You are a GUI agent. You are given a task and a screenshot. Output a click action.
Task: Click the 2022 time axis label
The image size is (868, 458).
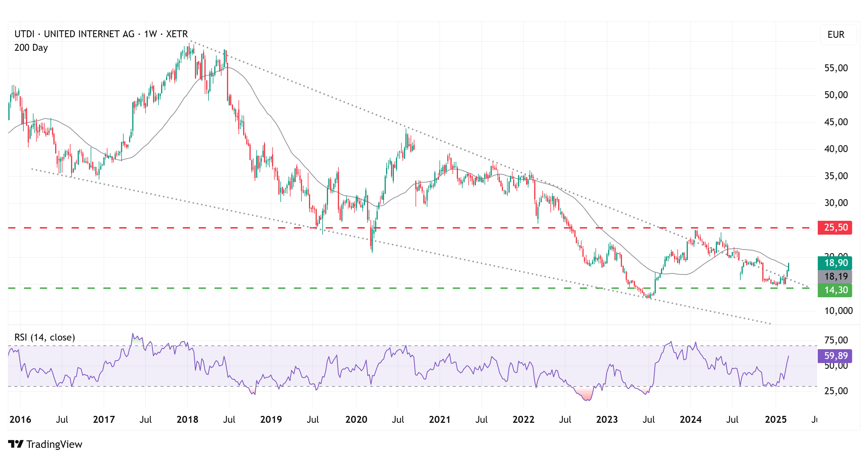pos(523,419)
